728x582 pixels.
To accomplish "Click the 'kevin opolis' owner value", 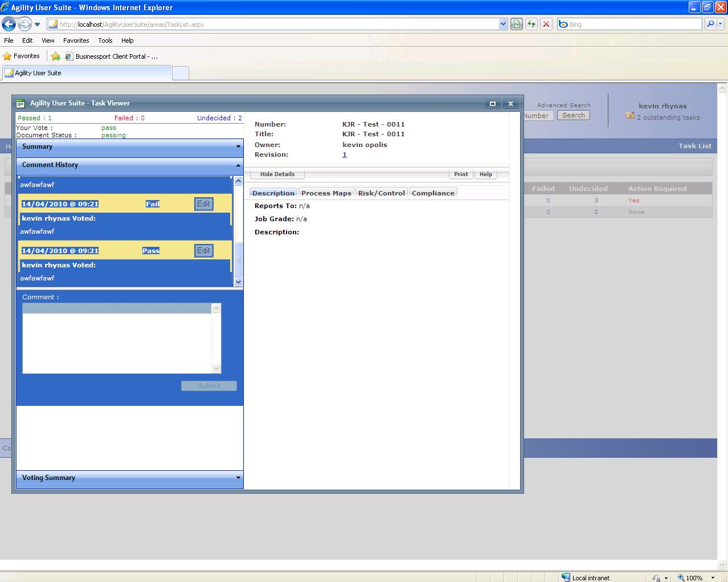I will pos(365,145).
